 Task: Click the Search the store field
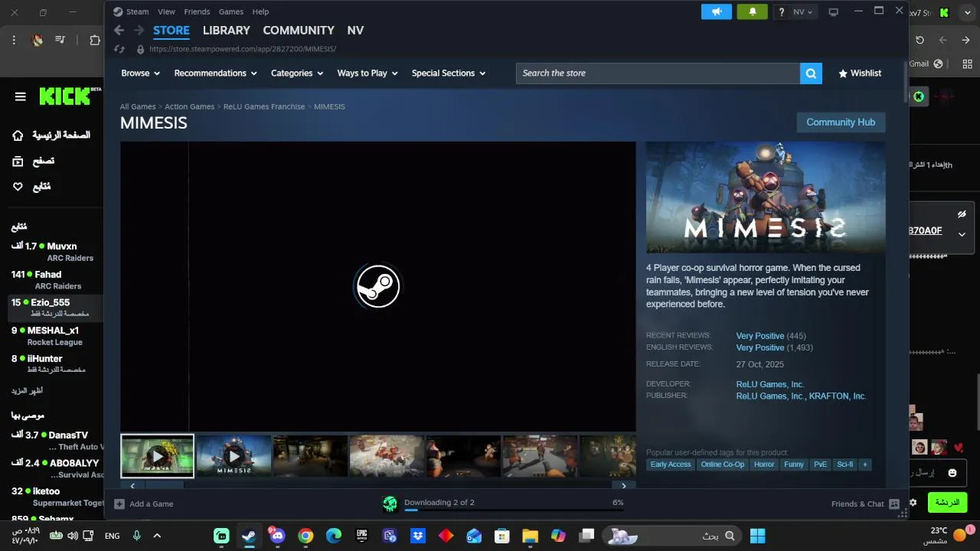tap(658, 73)
